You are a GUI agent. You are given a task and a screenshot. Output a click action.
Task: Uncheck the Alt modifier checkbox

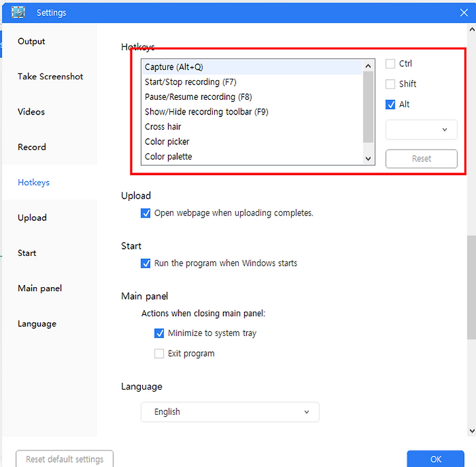tap(390, 105)
